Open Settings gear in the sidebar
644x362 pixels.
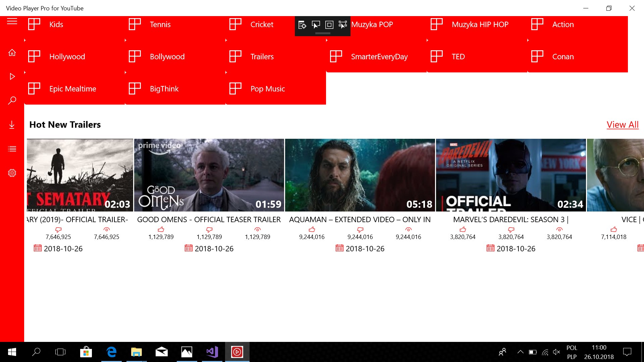point(12,173)
